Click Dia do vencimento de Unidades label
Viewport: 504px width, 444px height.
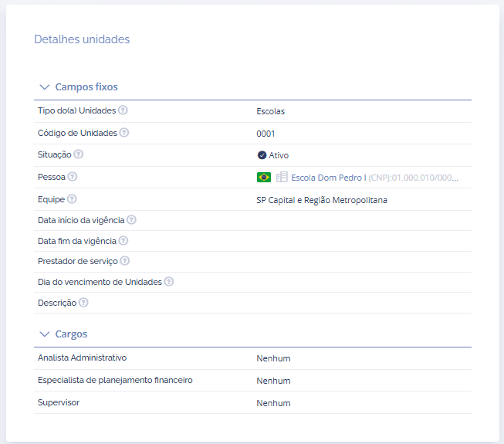coord(100,282)
